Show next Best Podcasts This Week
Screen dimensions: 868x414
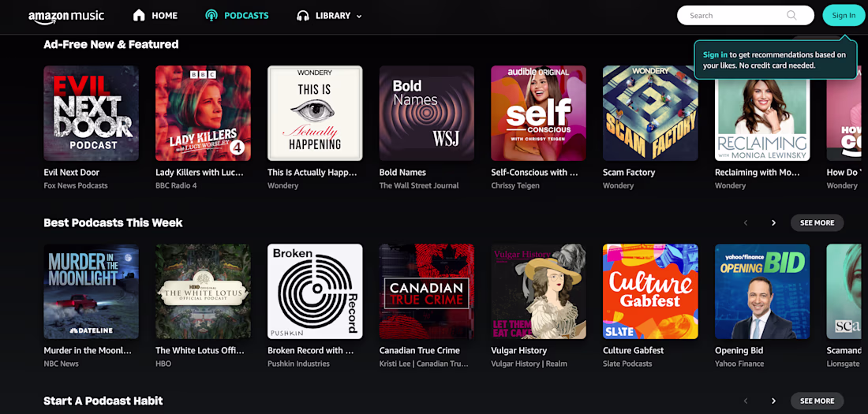pos(773,223)
